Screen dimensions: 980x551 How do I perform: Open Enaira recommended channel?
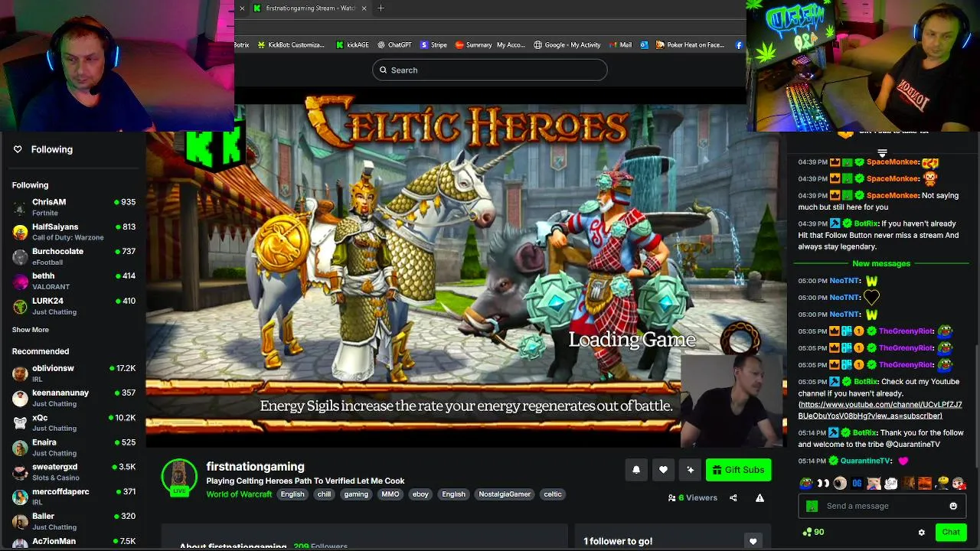pos(73,447)
